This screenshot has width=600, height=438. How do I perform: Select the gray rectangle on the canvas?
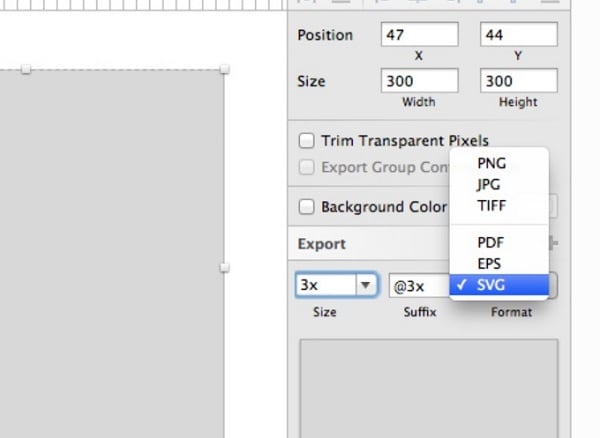click(110, 250)
